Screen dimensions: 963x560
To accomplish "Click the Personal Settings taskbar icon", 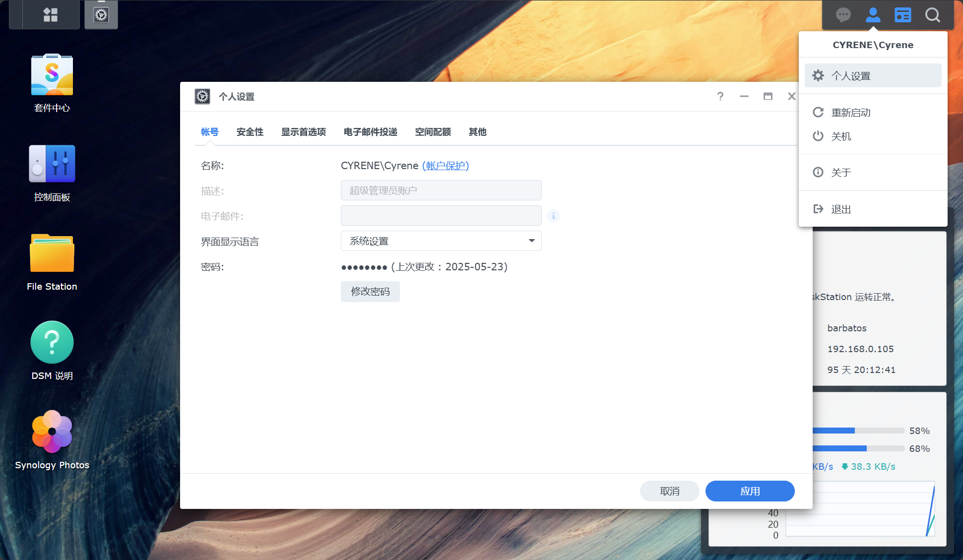I will 101,14.
